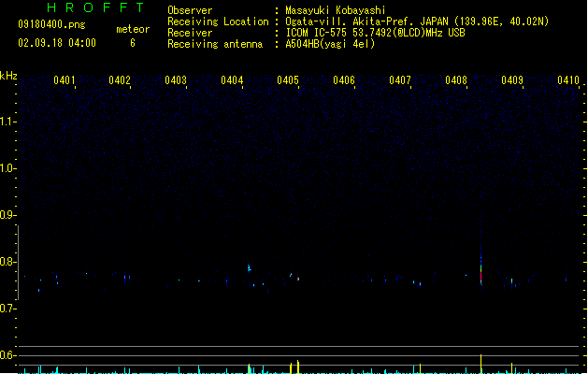588x374 pixels.
Task: Click the 0408 time marker
Action: click(456, 80)
